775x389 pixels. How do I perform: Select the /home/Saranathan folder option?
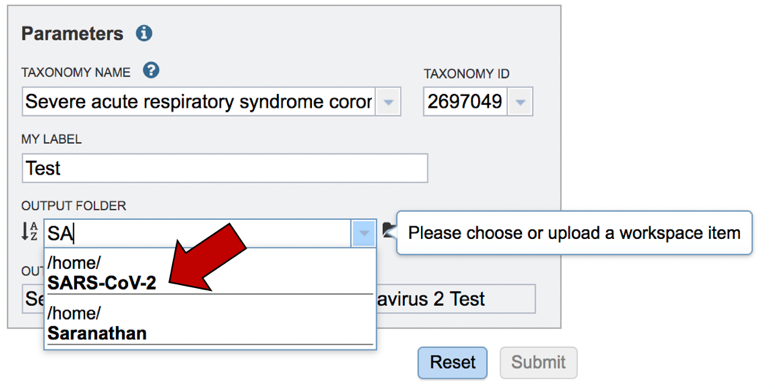[210, 323]
